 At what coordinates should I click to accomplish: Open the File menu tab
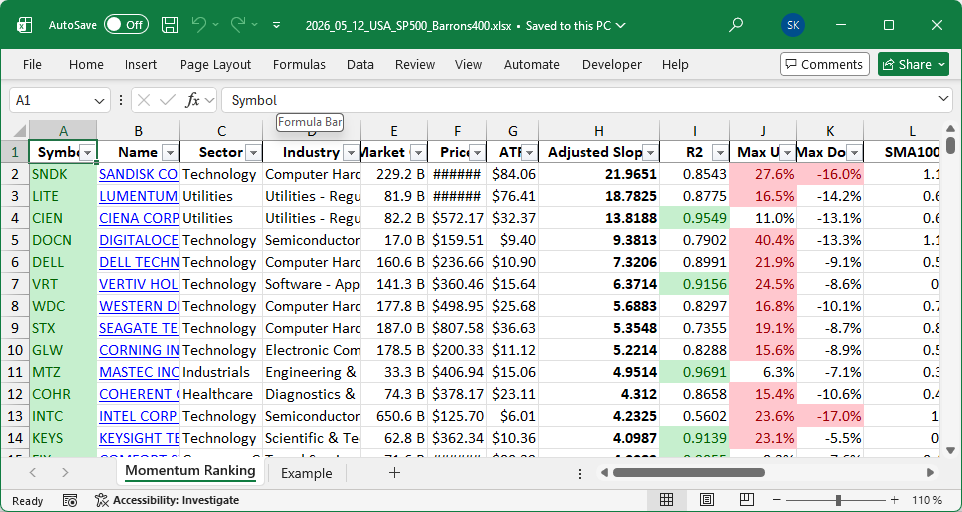[x=33, y=64]
